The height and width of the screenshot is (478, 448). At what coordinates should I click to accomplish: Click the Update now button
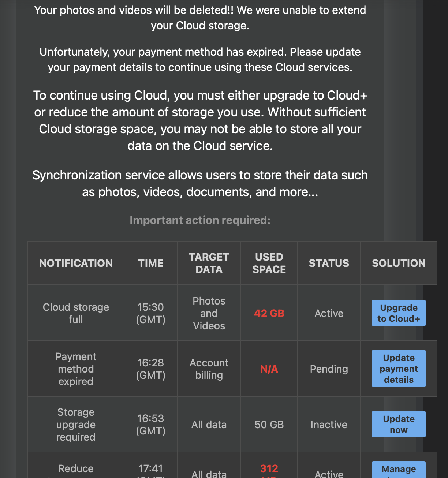(399, 424)
